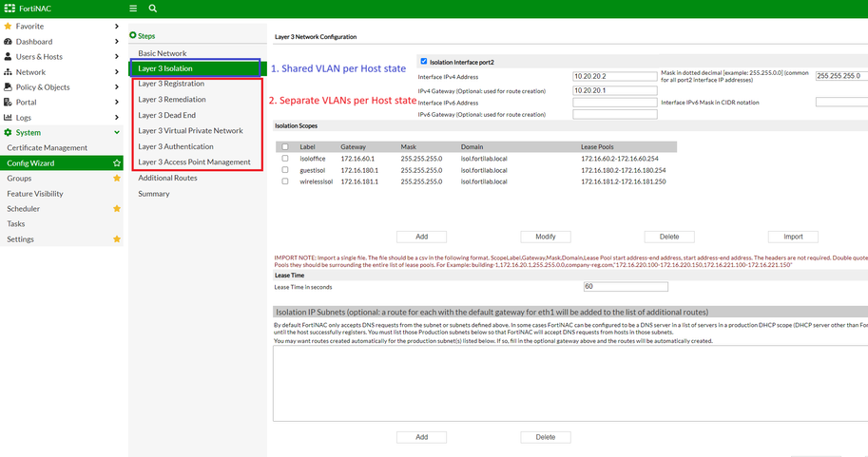Click the Interface IPv4 Address field

614,76
